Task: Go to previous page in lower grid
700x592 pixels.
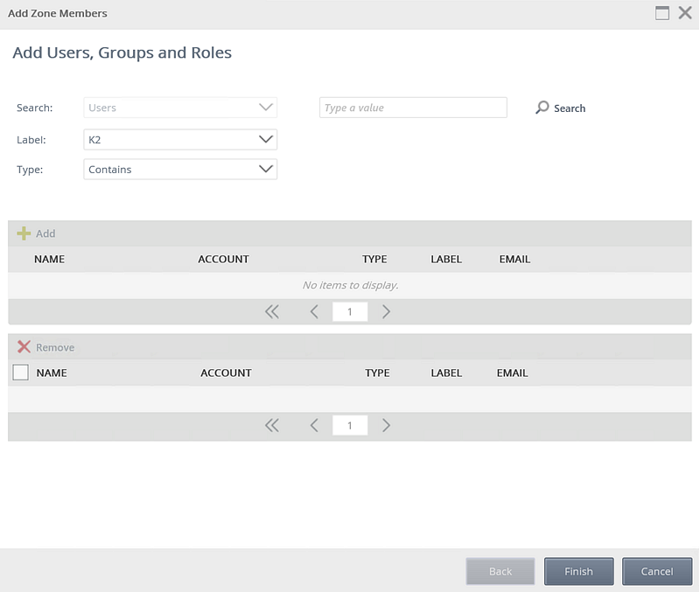Action: click(x=314, y=426)
